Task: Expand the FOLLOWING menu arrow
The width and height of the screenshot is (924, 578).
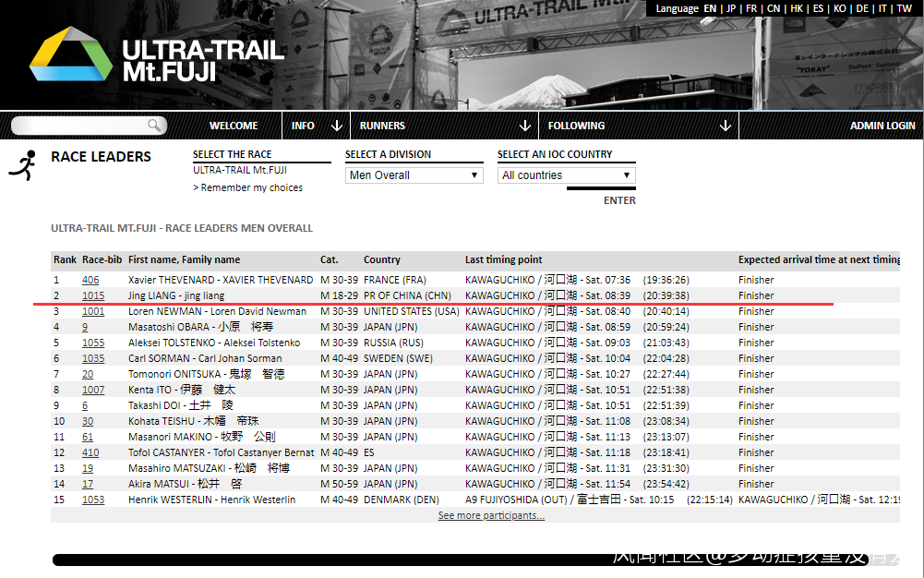Action: coord(726,126)
